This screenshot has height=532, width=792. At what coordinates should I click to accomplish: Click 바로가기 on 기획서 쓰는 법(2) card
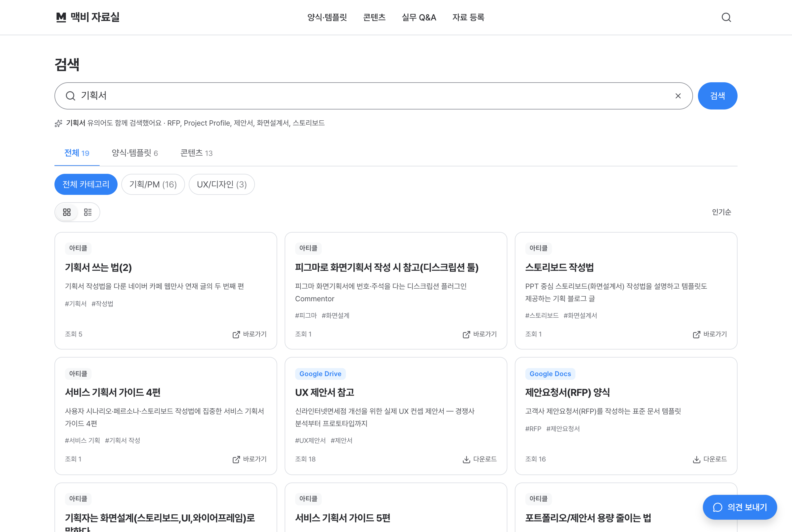(x=249, y=334)
